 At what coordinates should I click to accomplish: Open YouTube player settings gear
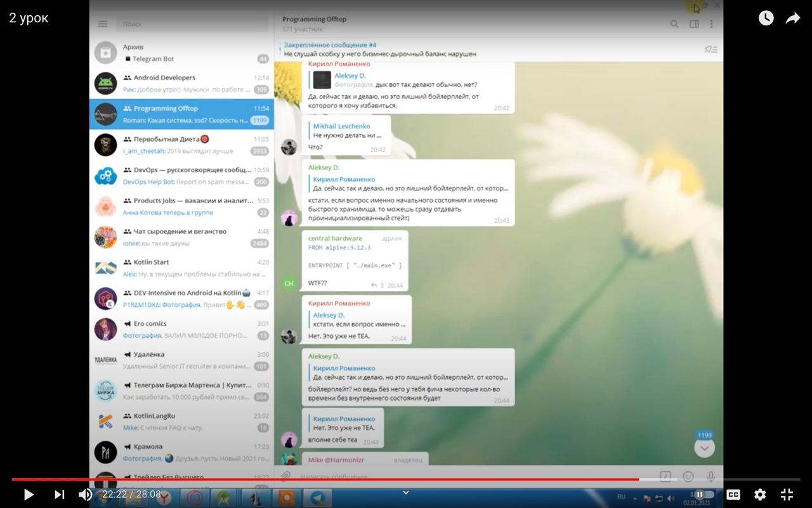760,494
